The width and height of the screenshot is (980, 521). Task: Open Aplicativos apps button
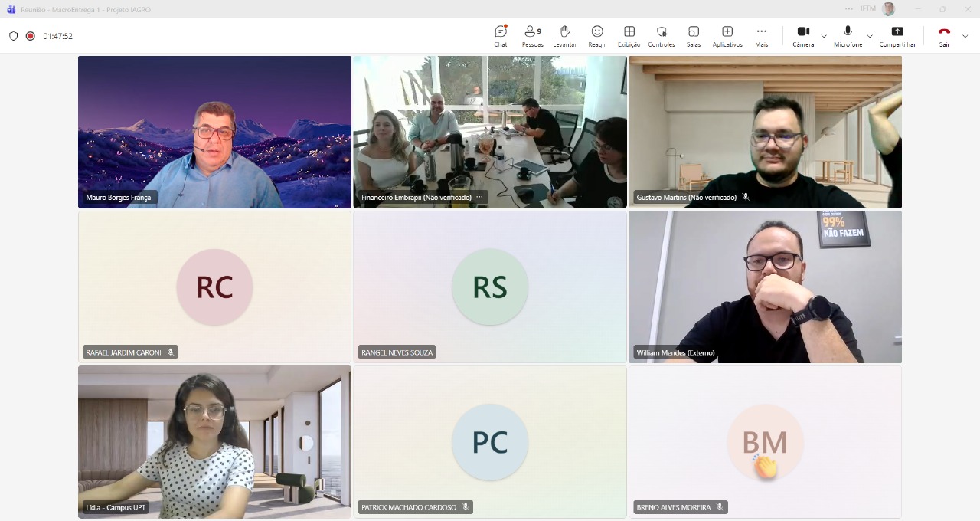[727, 36]
